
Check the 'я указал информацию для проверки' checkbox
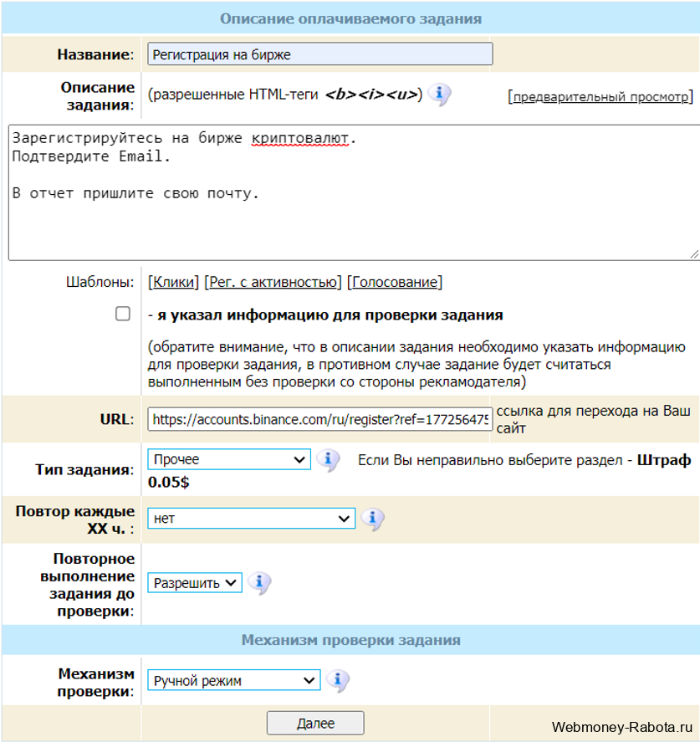[123, 314]
